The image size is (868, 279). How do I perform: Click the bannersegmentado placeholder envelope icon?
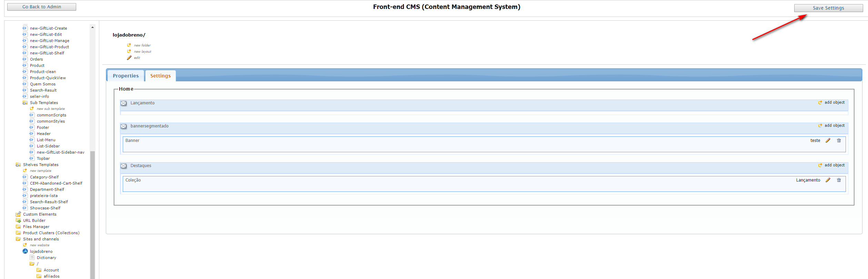123,126
